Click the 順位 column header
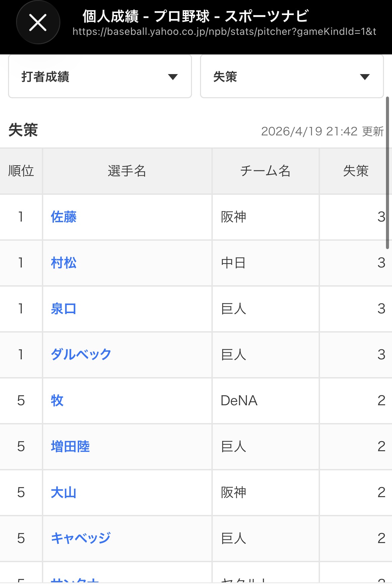This screenshot has width=392, height=586. [21, 171]
